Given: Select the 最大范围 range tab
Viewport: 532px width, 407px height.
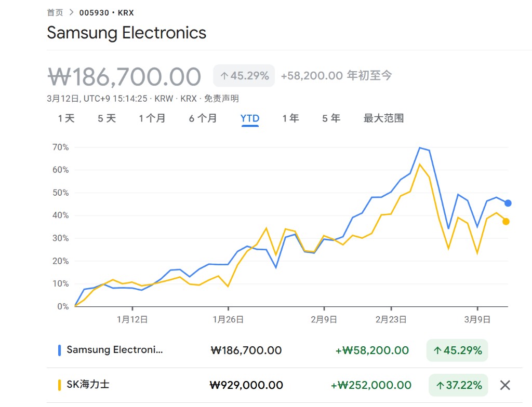Looking at the screenshot, I should [383, 118].
